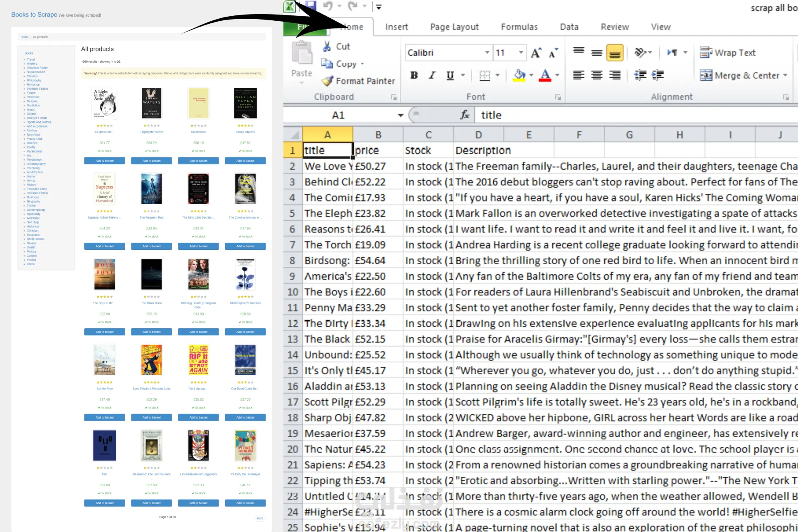Click the Home breadcrumb link on the website
Viewport: 798px width, 532px height.
[x=25, y=37]
